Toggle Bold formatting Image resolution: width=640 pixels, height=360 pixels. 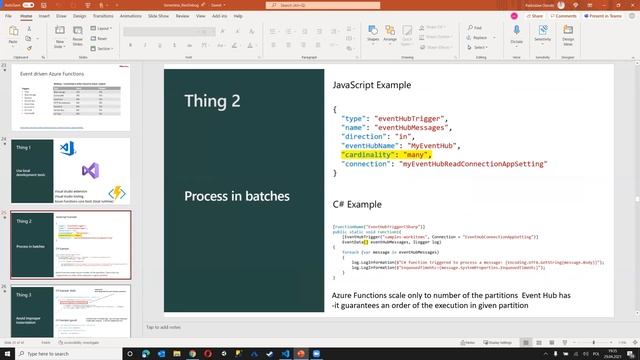(x=131, y=45)
